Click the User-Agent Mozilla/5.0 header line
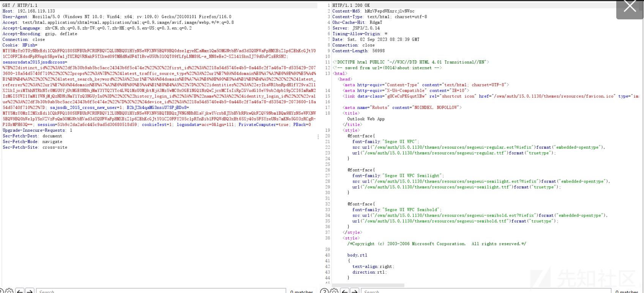The width and height of the screenshot is (644, 293). 117,17
